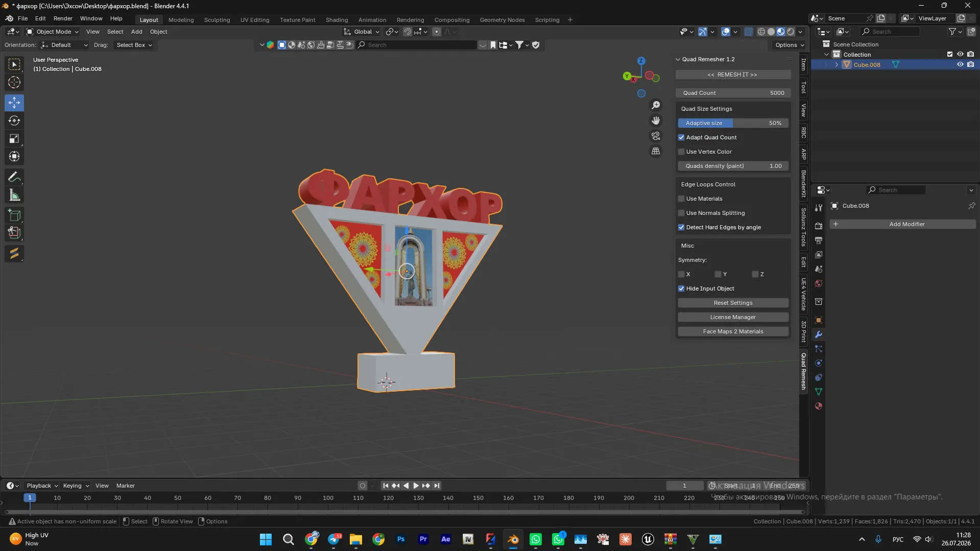Select the Add Cube tool
Viewport: 980px width, 551px height.
point(14,215)
